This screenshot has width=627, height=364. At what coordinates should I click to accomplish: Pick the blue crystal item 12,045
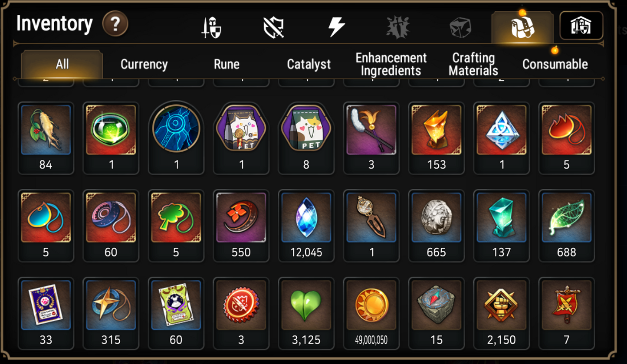[306, 226]
